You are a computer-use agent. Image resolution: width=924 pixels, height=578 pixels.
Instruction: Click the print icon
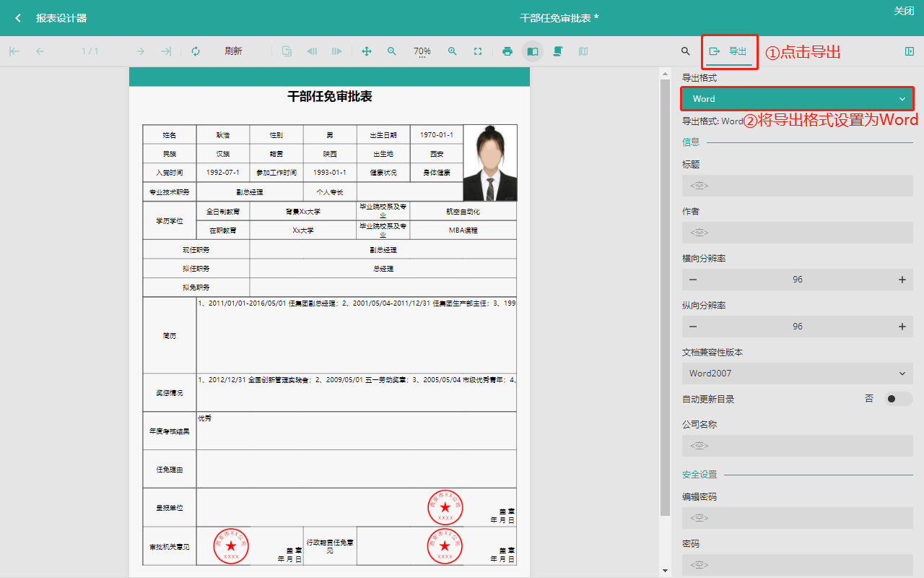coord(507,51)
